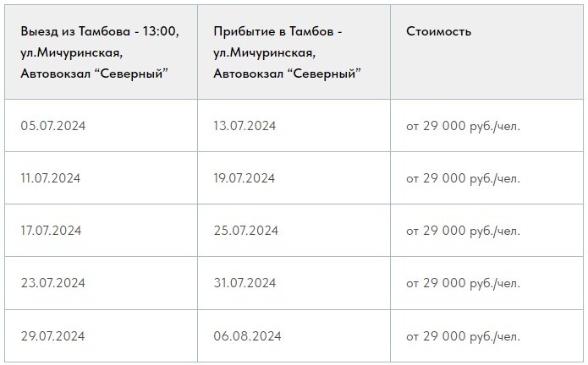Click the price in the 17.07.2024 row
Image resolution: width=588 pixels, height=365 pixels.
(x=463, y=231)
